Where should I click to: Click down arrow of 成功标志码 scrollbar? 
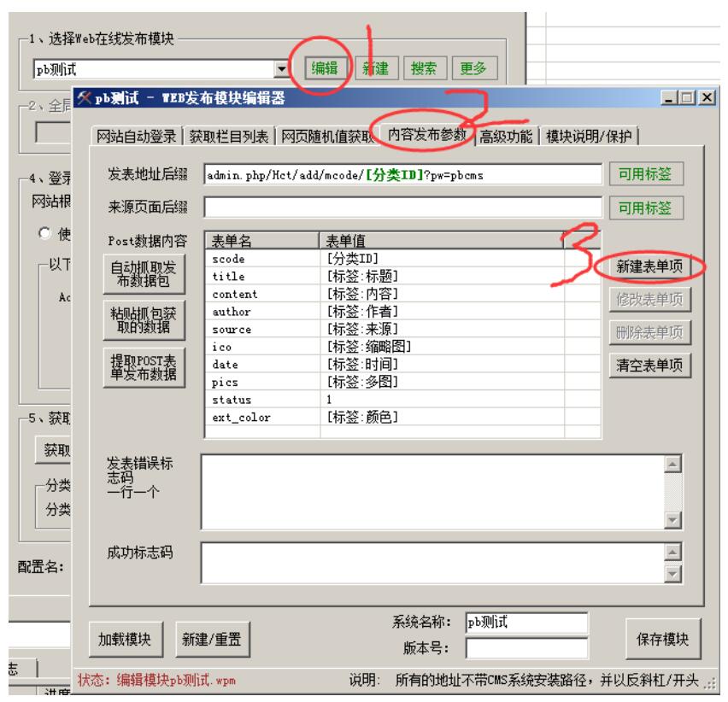(x=672, y=574)
